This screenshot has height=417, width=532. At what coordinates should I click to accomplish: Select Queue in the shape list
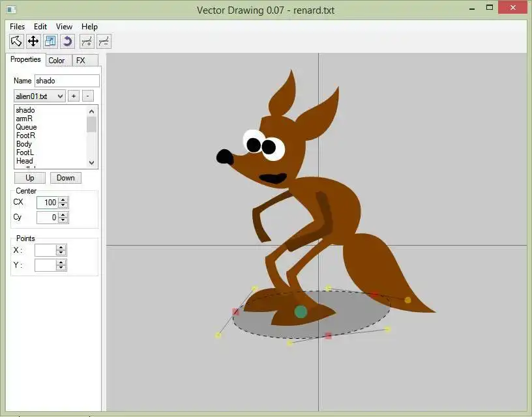[26, 127]
